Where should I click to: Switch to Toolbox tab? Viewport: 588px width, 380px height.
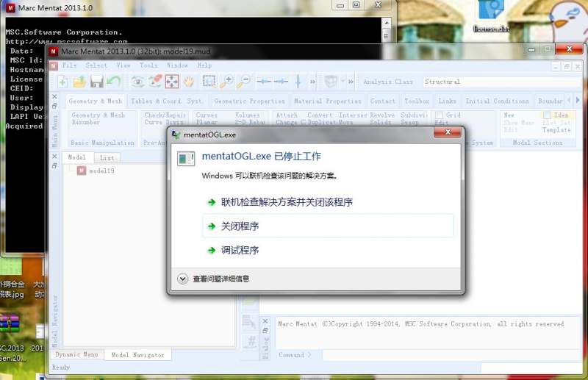(x=417, y=101)
